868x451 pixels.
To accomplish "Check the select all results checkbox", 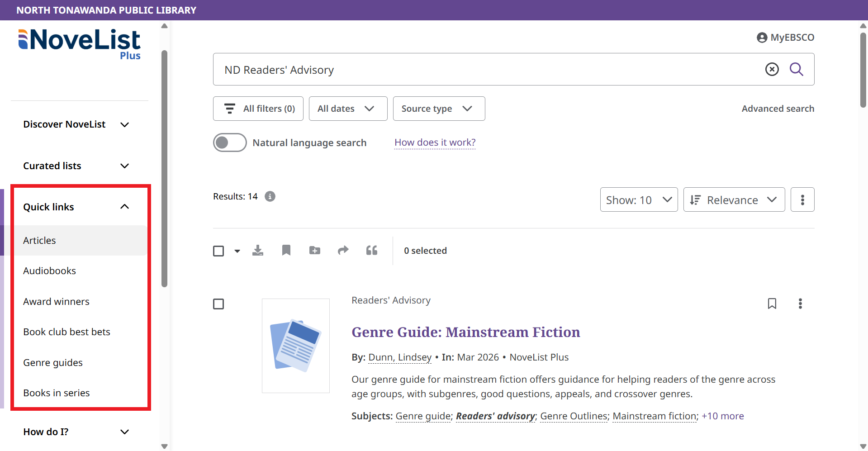I will point(218,251).
